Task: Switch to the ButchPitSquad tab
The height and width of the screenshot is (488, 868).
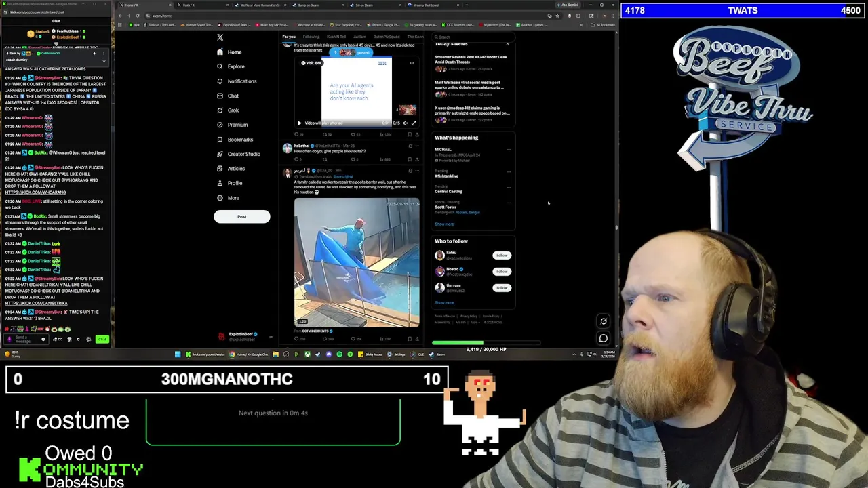Action: [x=387, y=37]
